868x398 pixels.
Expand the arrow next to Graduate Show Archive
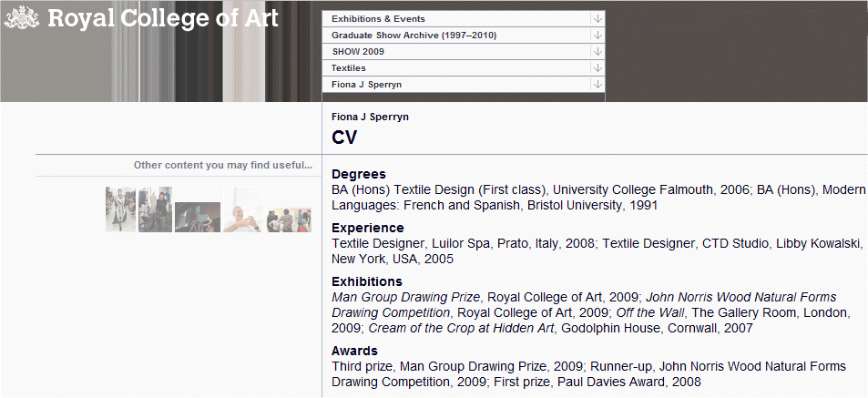(x=597, y=36)
